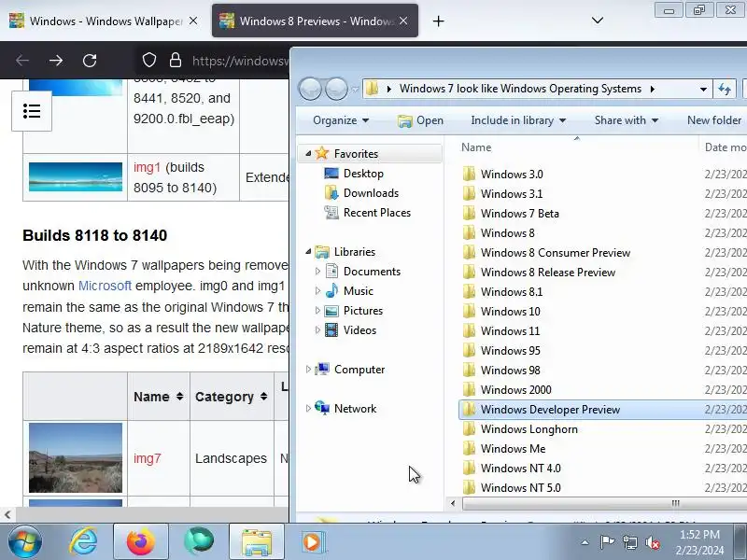This screenshot has height=560, width=747.
Task: Expand the Documents library node
Action: 317,272
